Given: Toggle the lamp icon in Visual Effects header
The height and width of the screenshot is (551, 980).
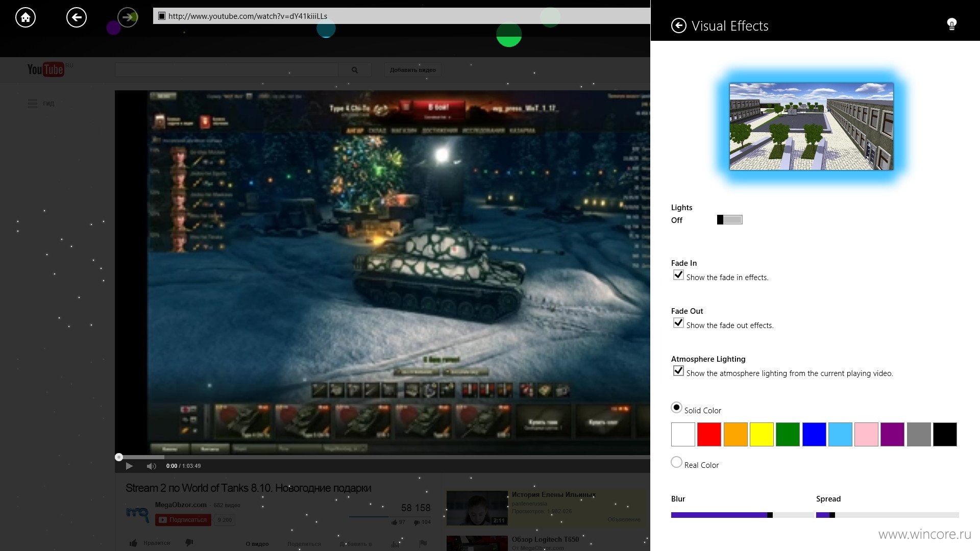Looking at the screenshot, I should [x=951, y=24].
